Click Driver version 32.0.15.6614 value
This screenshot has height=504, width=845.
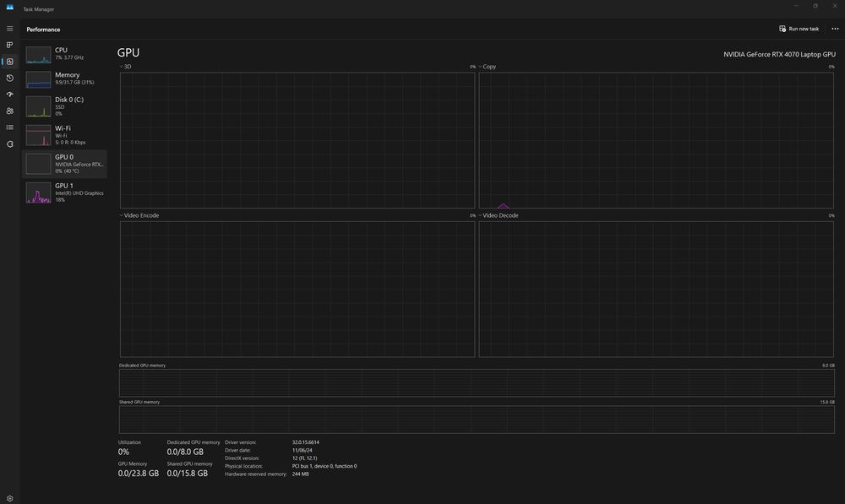pyautogui.click(x=306, y=442)
